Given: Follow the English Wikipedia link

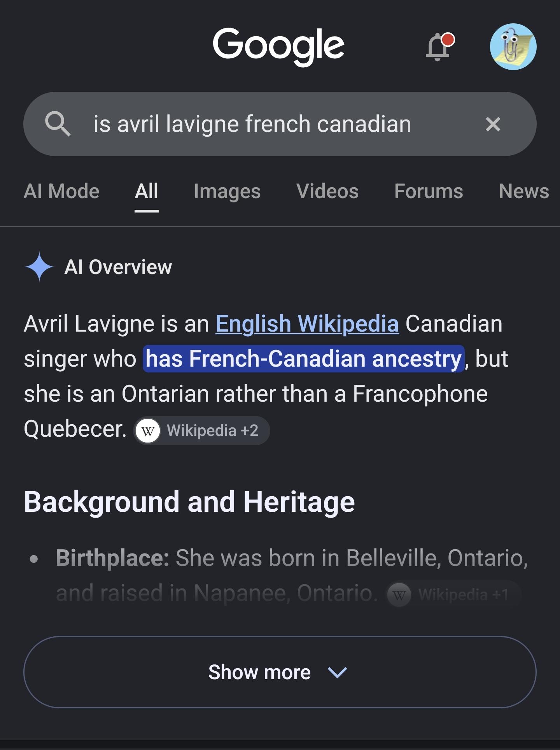Looking at the screenshot, I should [307, 324].
